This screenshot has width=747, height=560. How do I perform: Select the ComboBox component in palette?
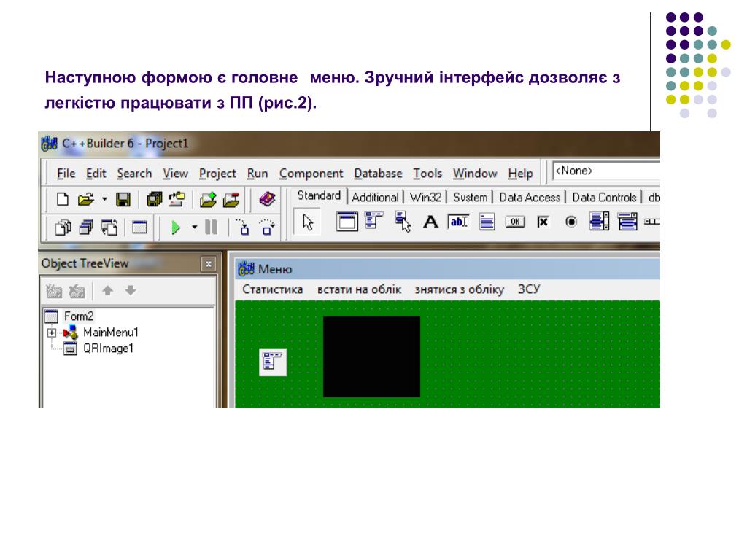point(627,222)
